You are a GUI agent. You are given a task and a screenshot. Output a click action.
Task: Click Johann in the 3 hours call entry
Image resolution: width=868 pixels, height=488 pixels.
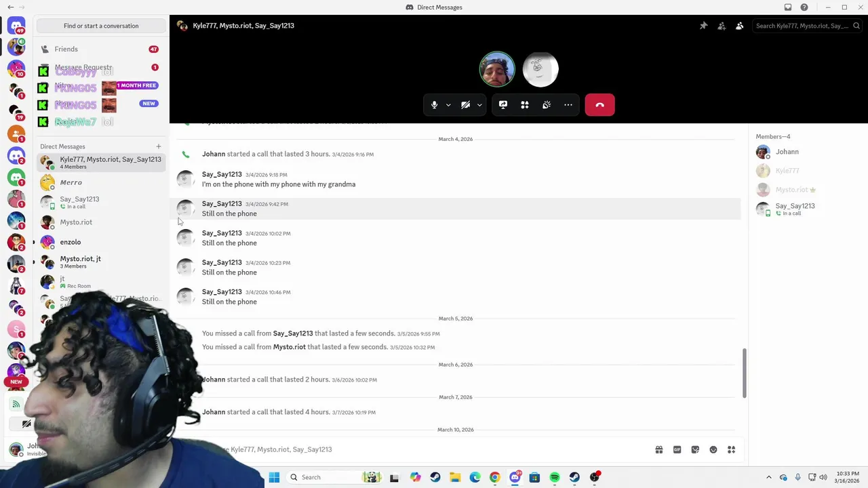click(214, 154)
